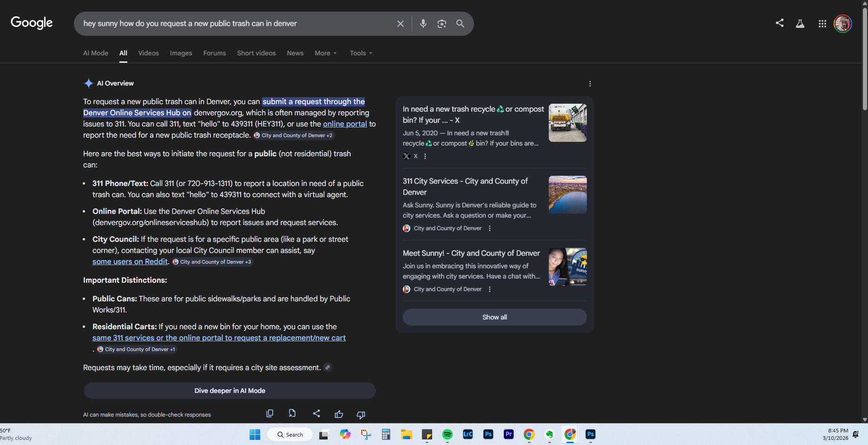Click the magnifying glass search icon
Viewport: 868px width, 445px height.
(460, 24)
